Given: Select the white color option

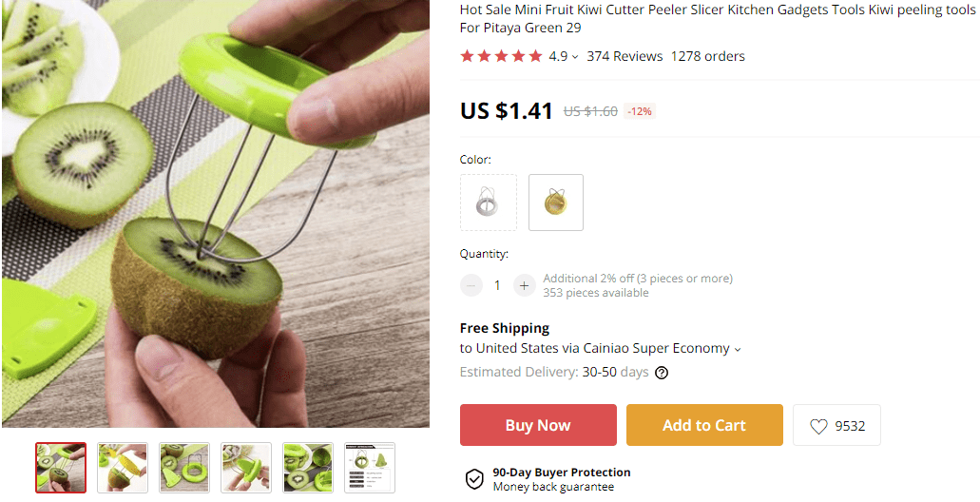Looking at the screenshot, I should (489, 203).
